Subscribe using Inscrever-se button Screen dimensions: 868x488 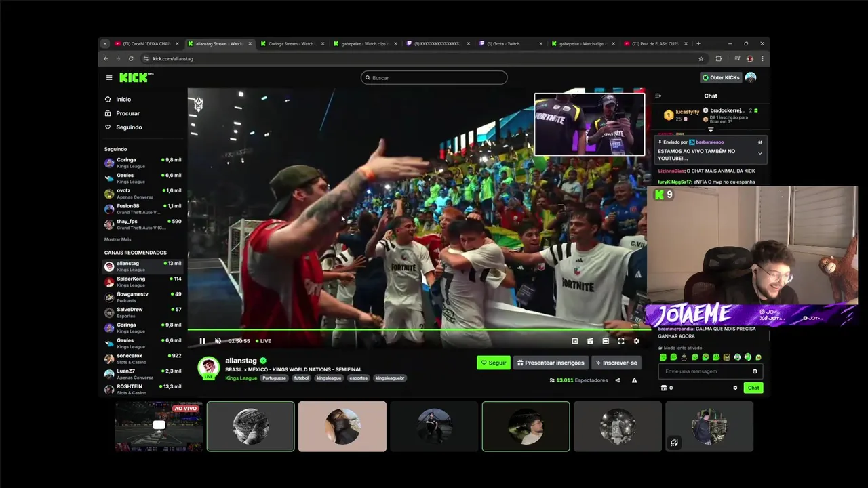[616, 363]
